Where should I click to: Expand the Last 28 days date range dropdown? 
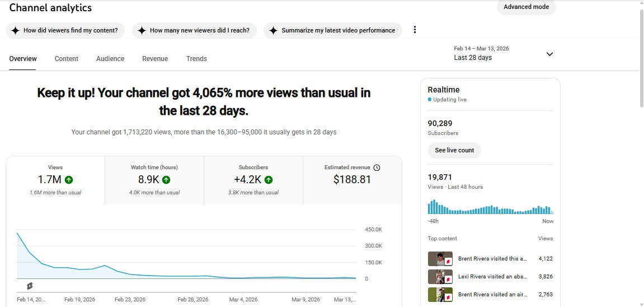[x=549, y=54]
